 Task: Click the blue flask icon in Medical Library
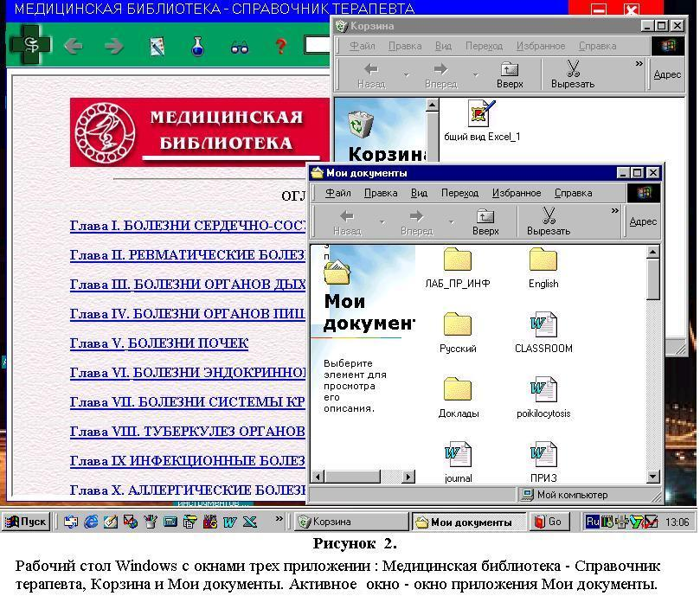point(197,46)
